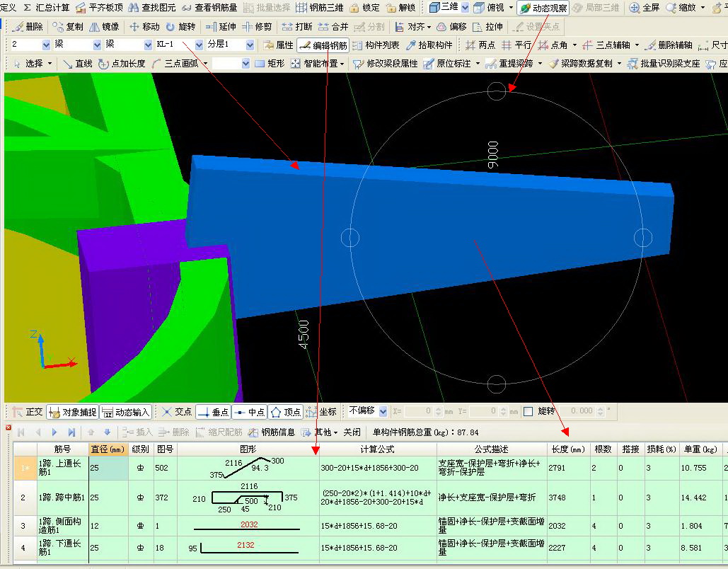Select the 打断 break tool
Image resolution: width=728 pixels, height=569 pixels.
297,26
